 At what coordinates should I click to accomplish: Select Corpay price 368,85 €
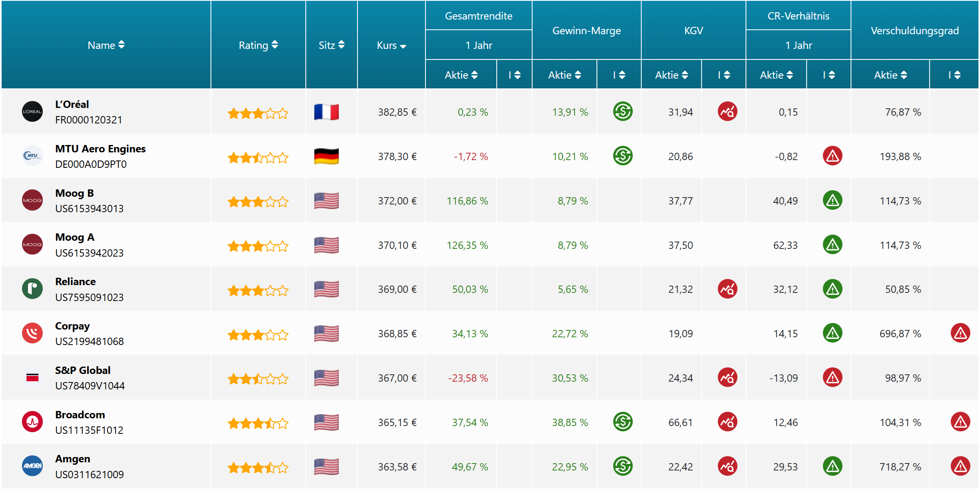click(397, 334)
